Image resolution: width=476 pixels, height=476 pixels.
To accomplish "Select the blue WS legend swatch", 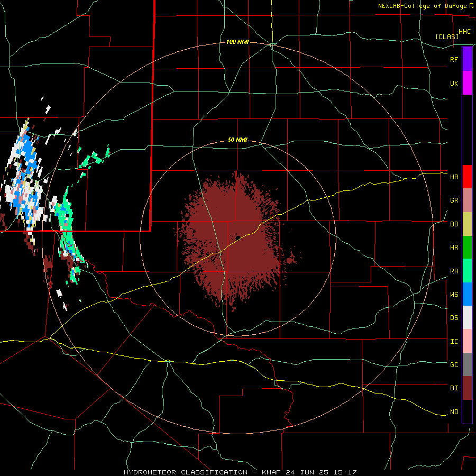I will [467, 294].
